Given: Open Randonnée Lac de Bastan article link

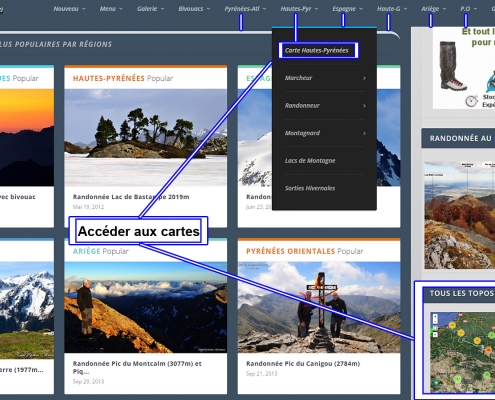Looking at the screenshot, I should point(131,197).
